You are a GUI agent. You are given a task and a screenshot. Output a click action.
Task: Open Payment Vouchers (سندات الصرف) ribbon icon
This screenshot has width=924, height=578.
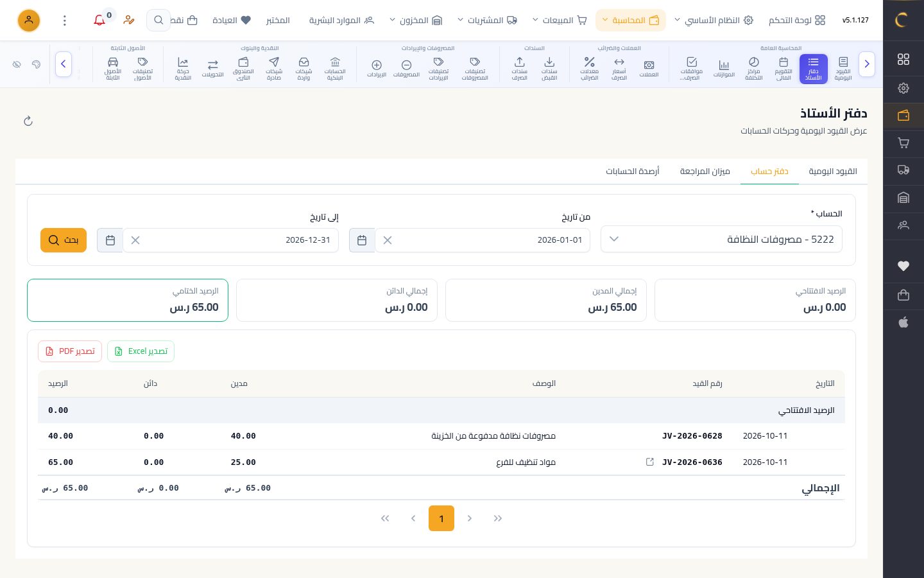pos(519,69)
